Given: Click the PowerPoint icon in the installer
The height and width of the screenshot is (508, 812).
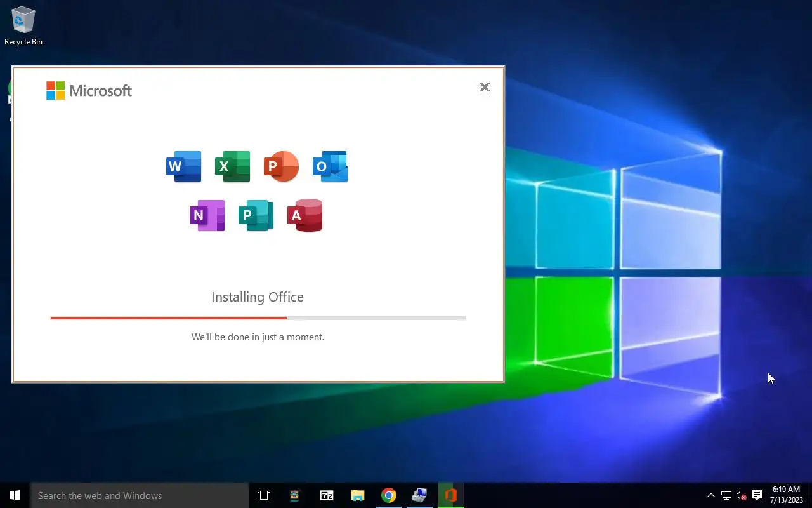Looking at the screenshot, I should pos(281,166).
